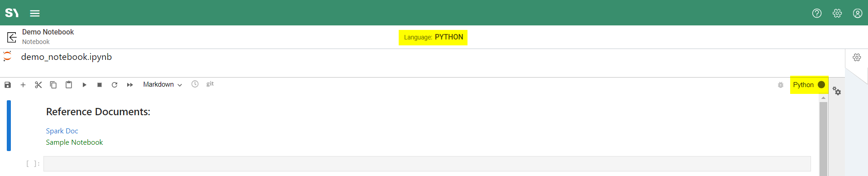
Task: Restart kernel and run all cells
Action: (x=130, y=85)
